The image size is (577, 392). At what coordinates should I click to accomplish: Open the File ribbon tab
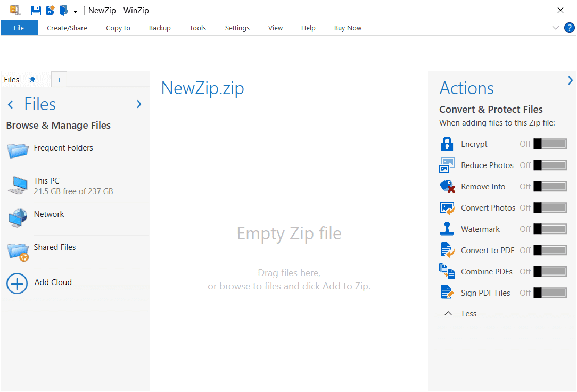coord(19,28)
